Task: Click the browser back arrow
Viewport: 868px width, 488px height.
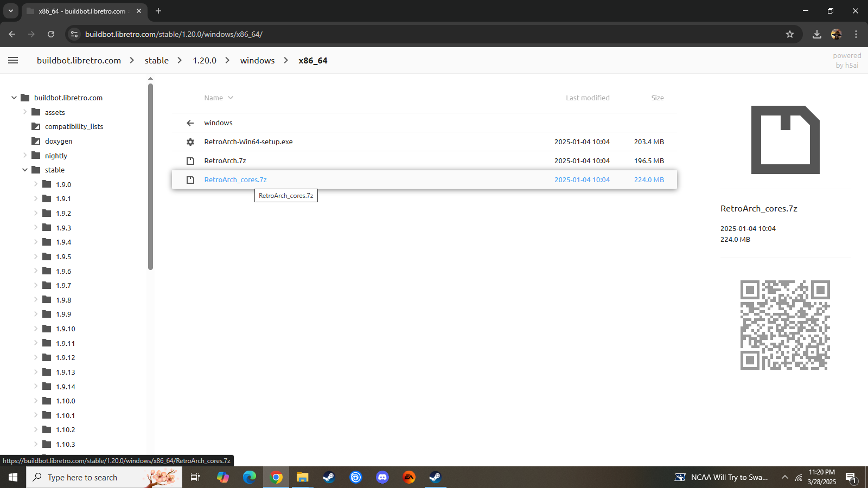Action: pyautogui.click(x=12, y=34)
